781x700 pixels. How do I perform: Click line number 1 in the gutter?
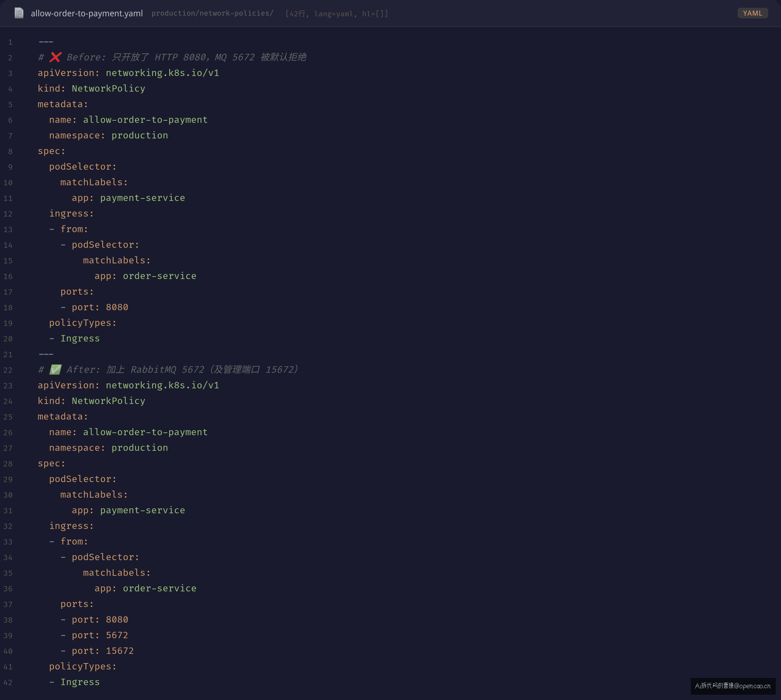pos(10,42)
